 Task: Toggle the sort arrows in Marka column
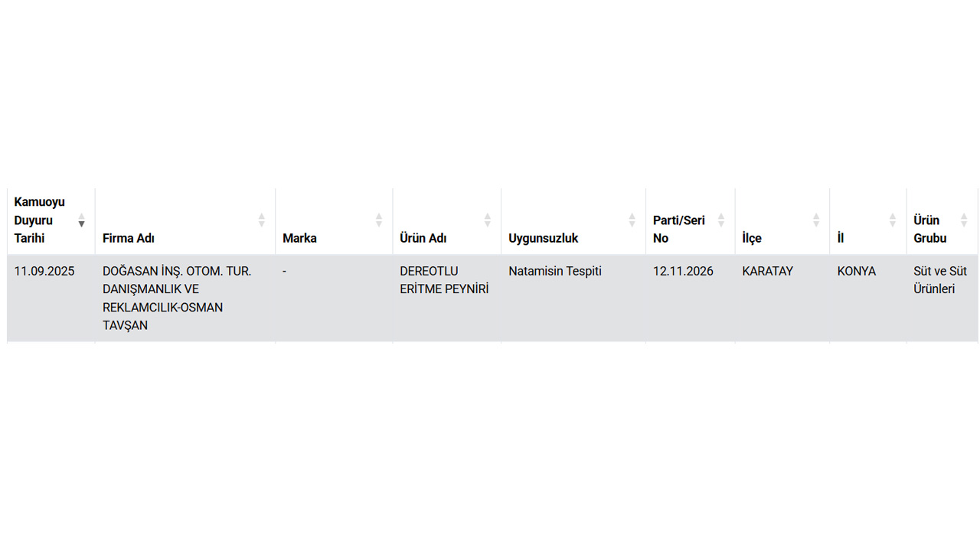click(x=378, y=220)
